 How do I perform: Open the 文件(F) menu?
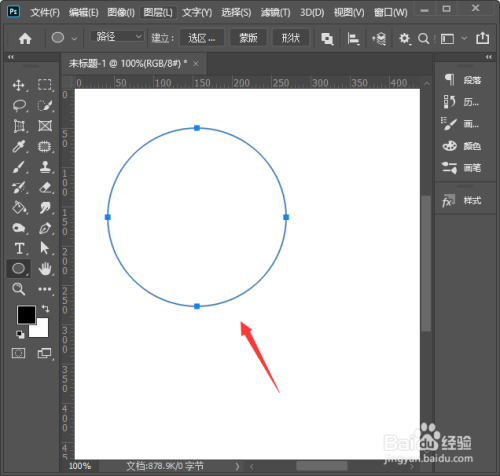[45, 13]
